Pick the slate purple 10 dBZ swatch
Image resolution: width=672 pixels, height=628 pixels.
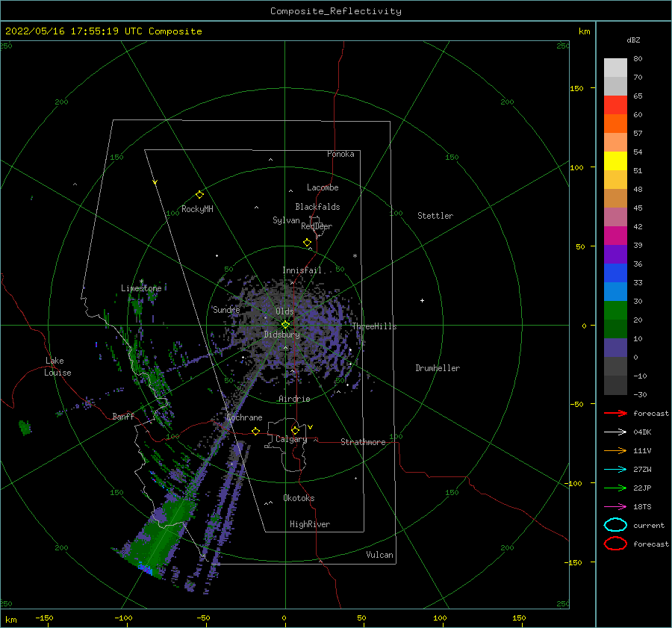point(615,347)
